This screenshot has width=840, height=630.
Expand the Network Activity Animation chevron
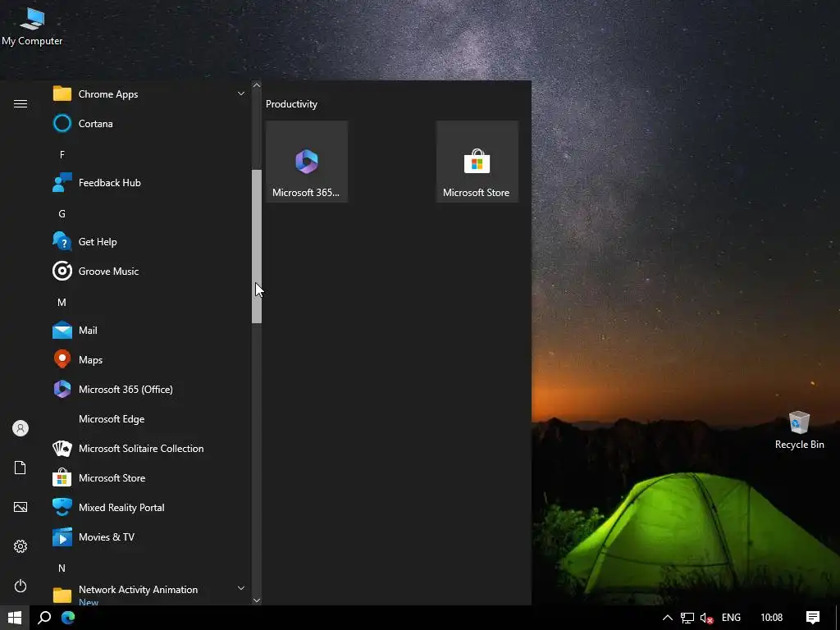click(241, 588)
